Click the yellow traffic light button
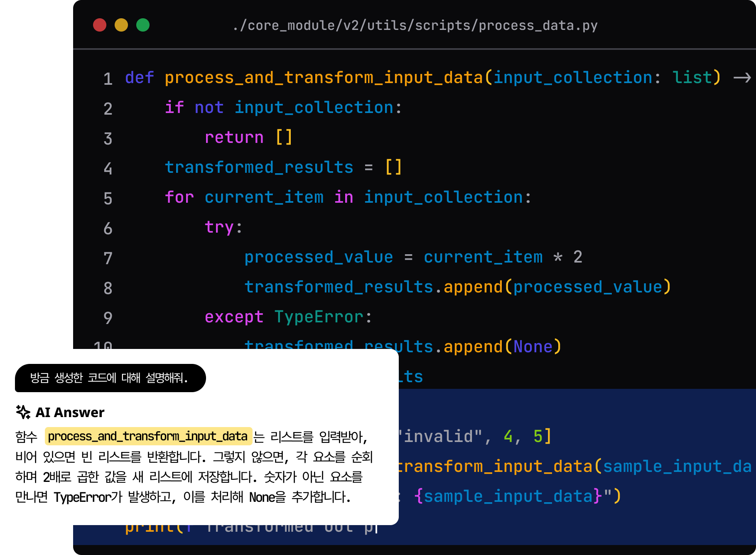The width and height of the screenshot is (756, 555). [121, 25]
